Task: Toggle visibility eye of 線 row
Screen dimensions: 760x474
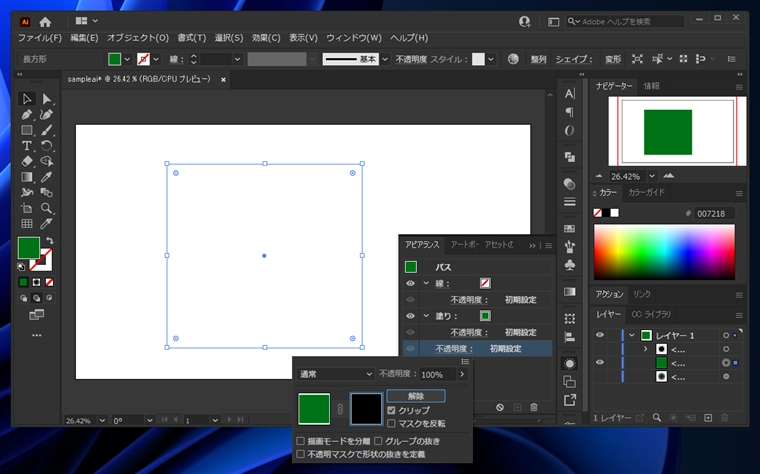Action: pos(411,284)
